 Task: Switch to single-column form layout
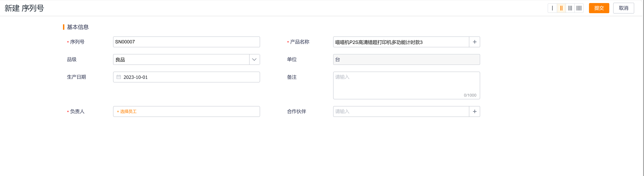click(552, 8)
